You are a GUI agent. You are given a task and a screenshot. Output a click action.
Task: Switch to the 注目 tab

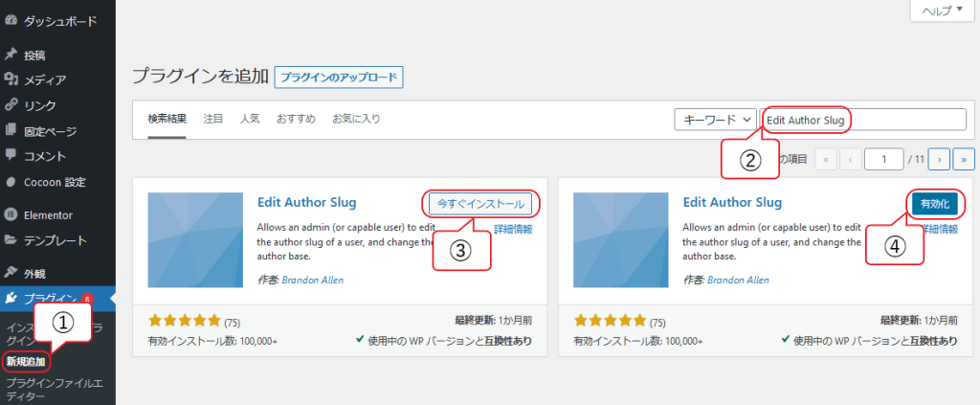coord(213,119)
